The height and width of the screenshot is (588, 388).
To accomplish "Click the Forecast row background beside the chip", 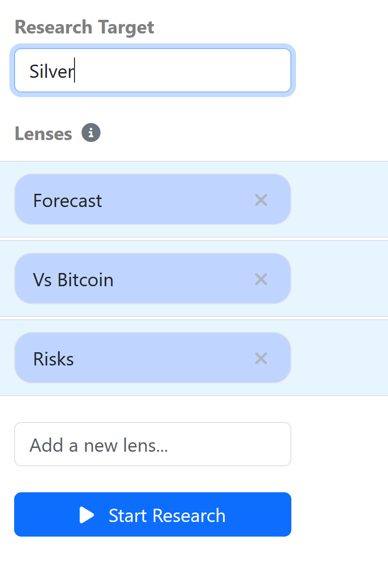I will [x=339, y=199].
